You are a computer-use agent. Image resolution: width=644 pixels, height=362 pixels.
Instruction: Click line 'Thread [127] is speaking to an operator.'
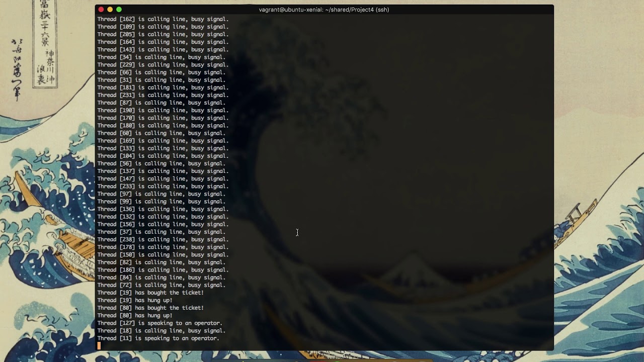click(x=160, y=323)
